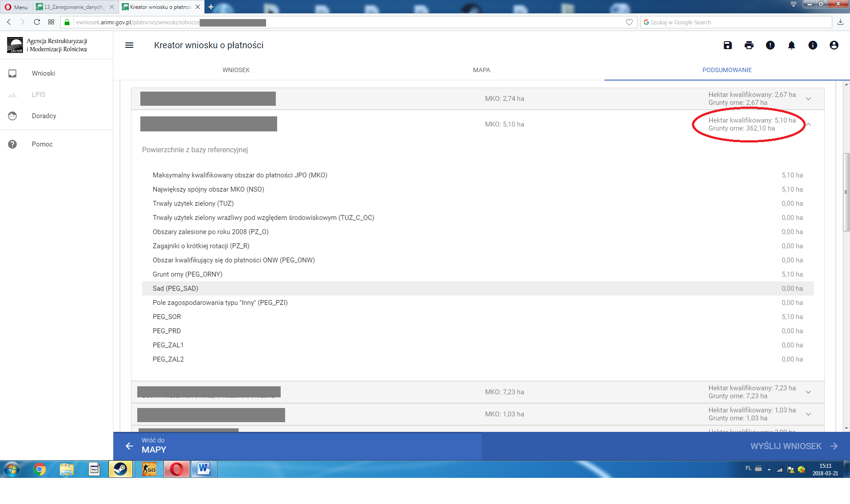Image resolution: width=850 pixels, height=504 pixels.
Task: Expand the MKO 1,03 ha parcel row
Action: [x=808, y=414]
